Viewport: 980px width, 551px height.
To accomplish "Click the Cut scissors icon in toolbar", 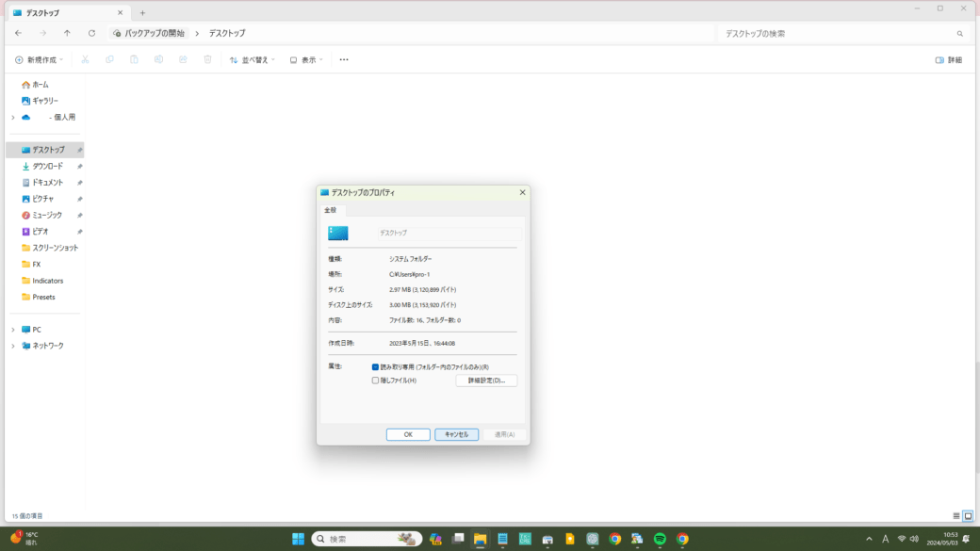I will [85, 60].
